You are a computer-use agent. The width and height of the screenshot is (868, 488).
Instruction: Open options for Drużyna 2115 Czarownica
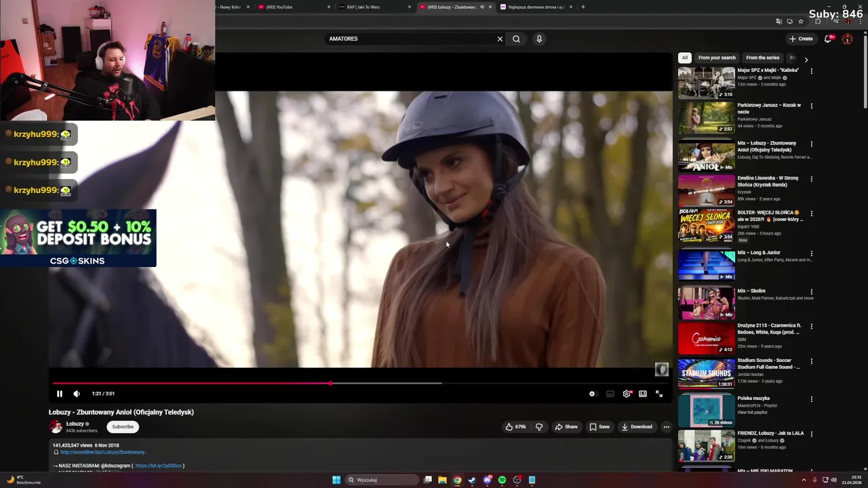[x=811, y=326]
